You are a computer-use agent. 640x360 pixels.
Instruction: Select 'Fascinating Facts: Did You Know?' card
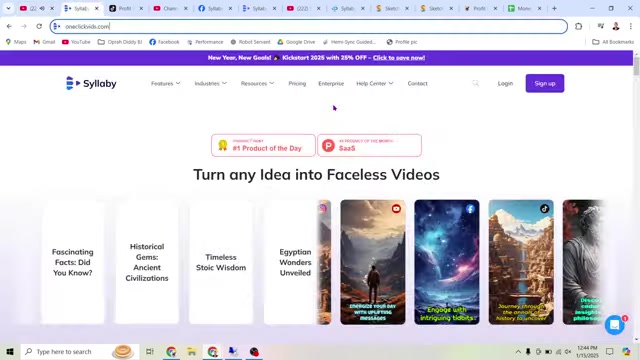tap(73, 262)
